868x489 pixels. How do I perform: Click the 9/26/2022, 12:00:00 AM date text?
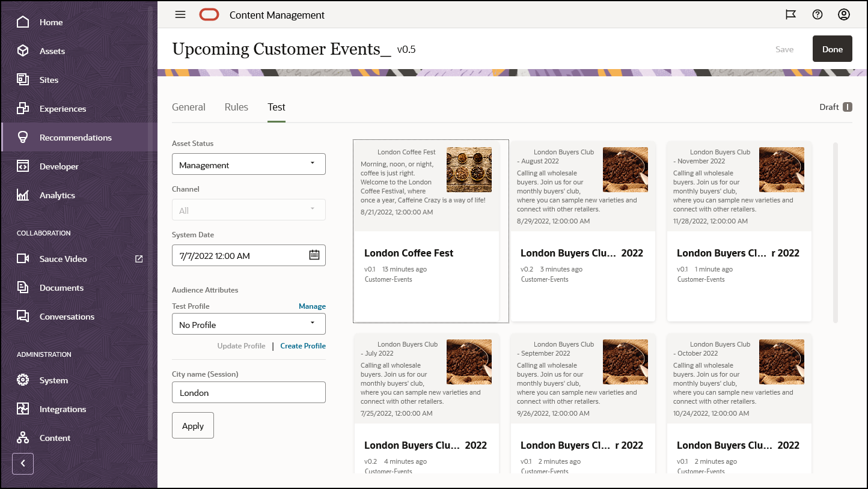(x=554, y=413)
